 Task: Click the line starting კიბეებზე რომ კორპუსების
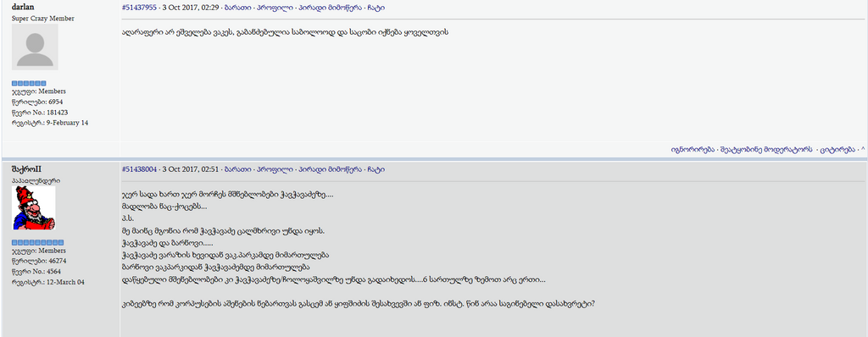point(359,304)
